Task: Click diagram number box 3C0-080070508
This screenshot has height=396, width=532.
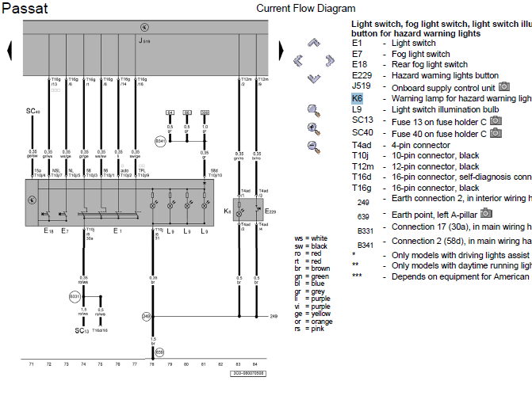Action: pos(248,374)
